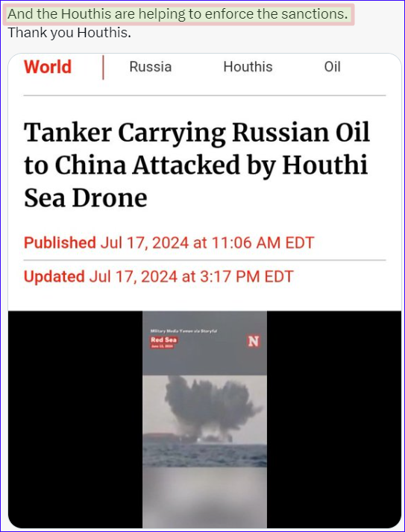405x532 pixels.
Task: Click the highlighted sentence about sanctions
Action: tap(178, 14)
